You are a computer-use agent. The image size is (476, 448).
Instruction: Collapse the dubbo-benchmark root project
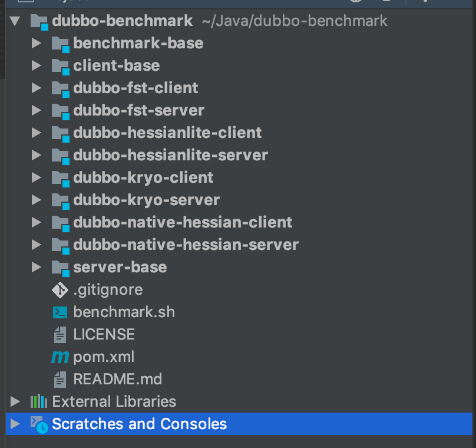pos(15,21)
